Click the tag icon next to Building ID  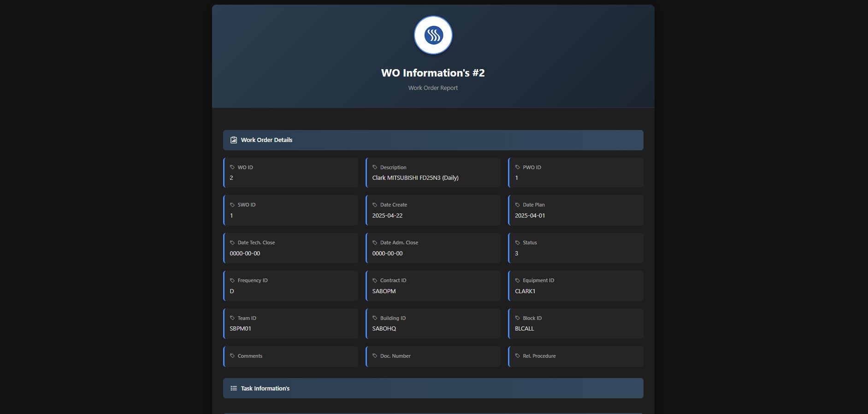click(x=375, y=318)
